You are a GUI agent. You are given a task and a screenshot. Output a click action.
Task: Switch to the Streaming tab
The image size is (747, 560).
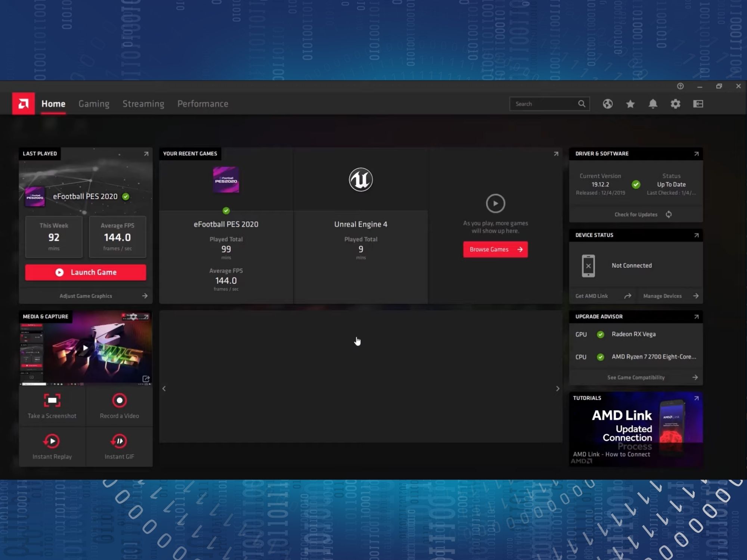143,104
